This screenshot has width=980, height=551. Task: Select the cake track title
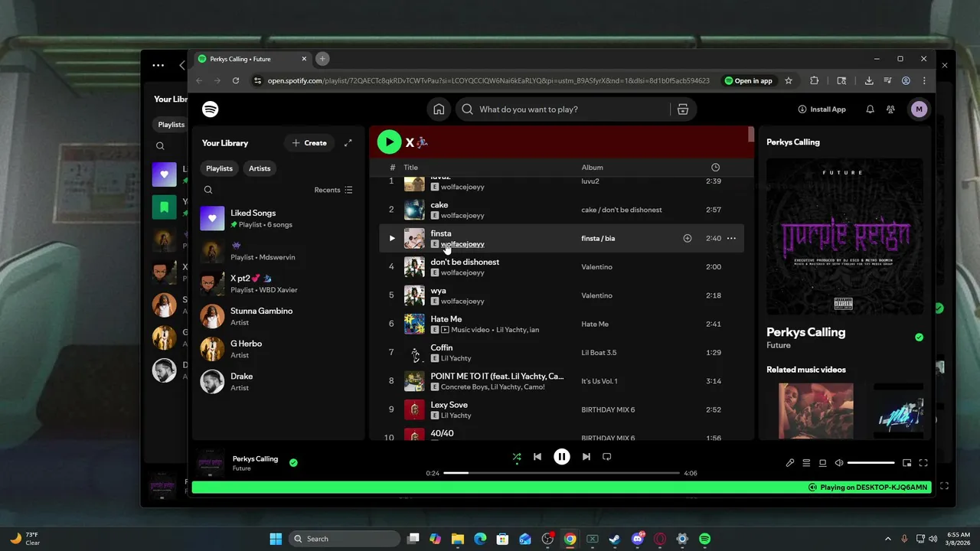coord(439,205)
